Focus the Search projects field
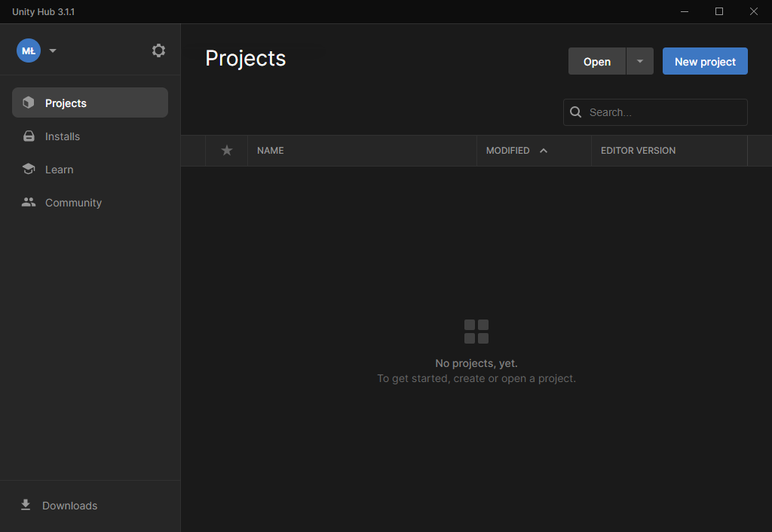The width and height of the screenshot is (772, 532). point(655,112)
